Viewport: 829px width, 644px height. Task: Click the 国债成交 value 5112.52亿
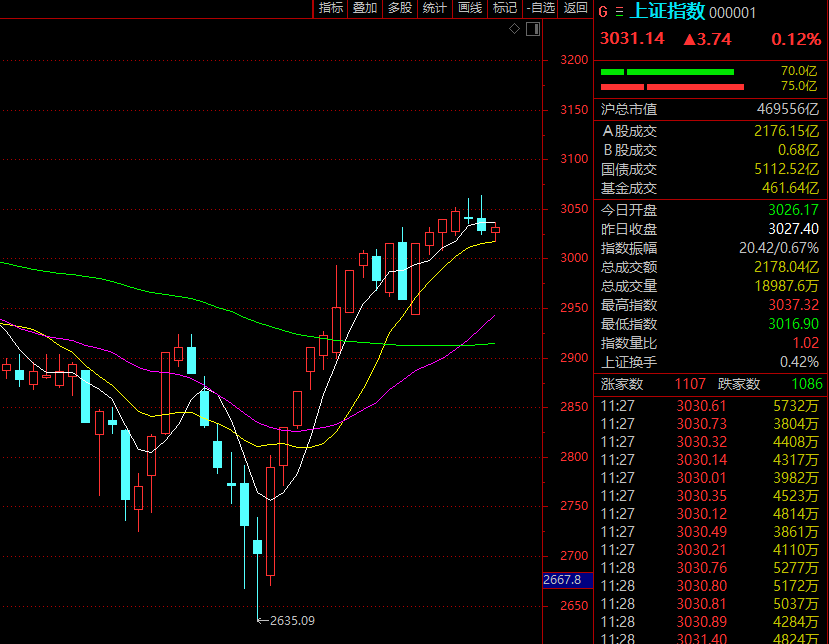786,169
